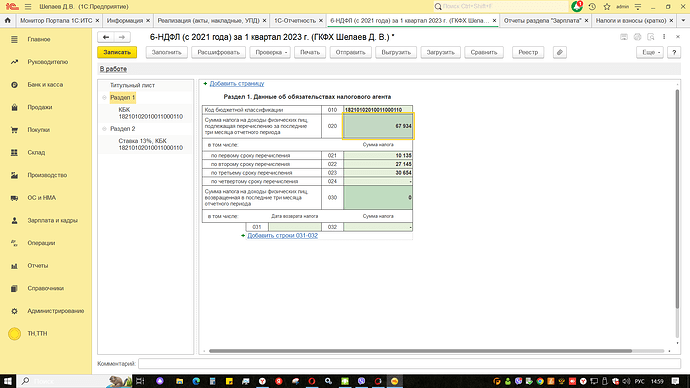This screenshot has height=388, width=690.
Task: Click the Комментарий input field
Action: point(409,364)
